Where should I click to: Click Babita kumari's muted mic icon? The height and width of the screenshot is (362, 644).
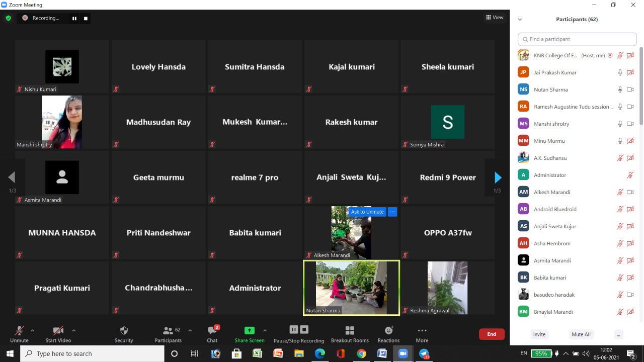(x=620, y=278)
